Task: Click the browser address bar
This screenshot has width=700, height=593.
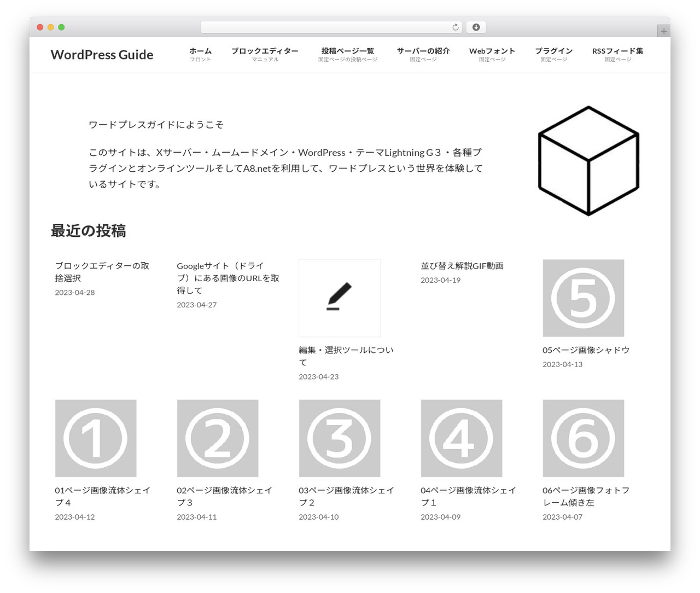Action: 331,27
